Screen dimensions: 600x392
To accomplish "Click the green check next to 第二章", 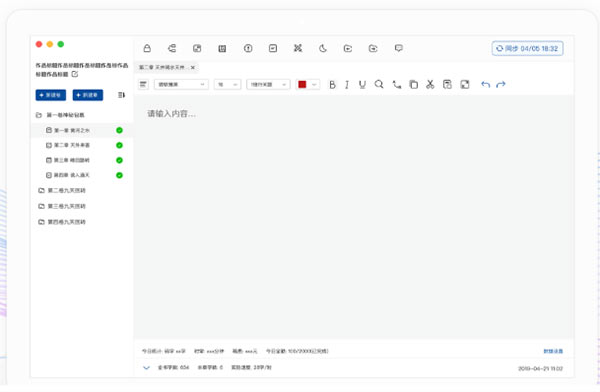I will click(x=119, y=145).
